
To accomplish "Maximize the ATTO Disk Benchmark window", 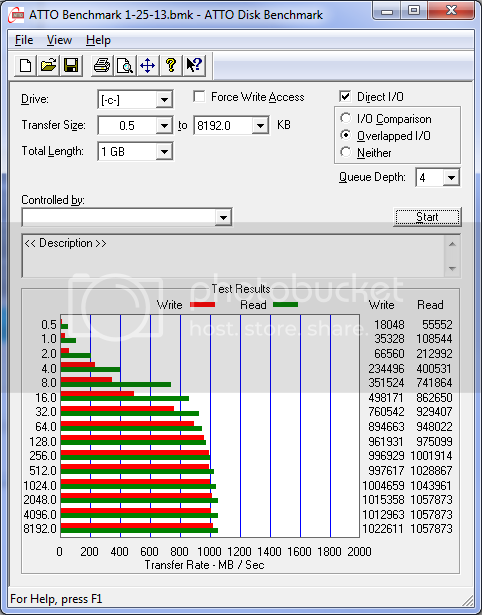I will (x=414, y=10).
